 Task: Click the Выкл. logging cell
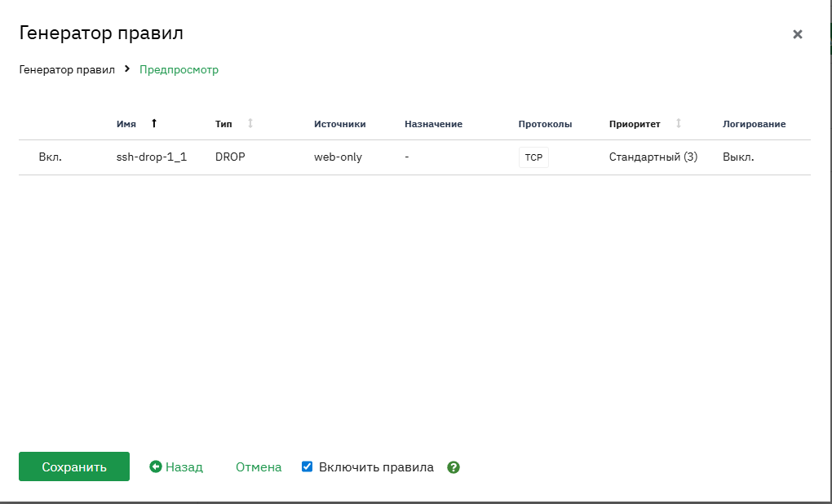click(x=738, y=157)
